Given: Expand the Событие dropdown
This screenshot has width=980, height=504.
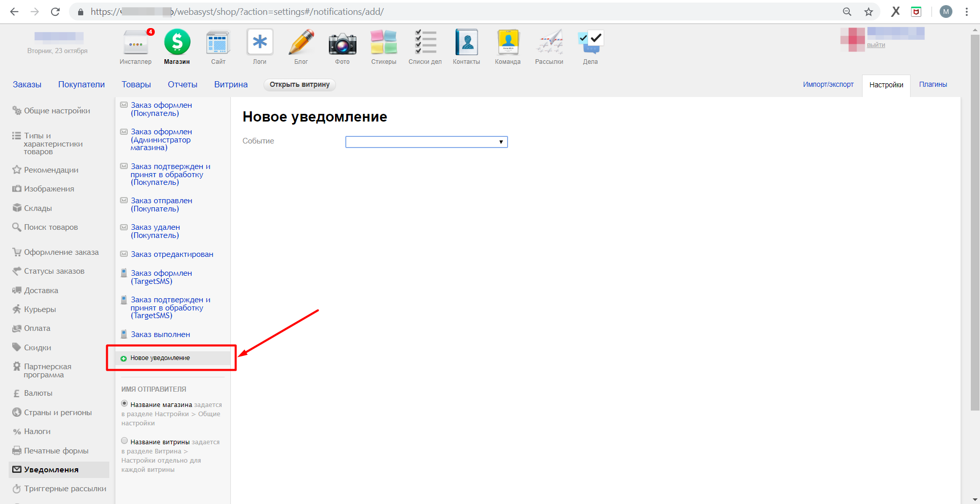Looking at the screenshot, I should (426, 142).
